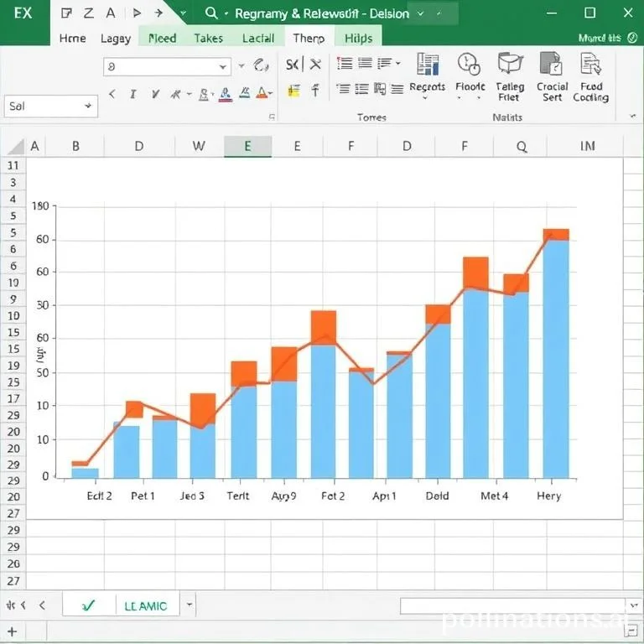Click the search magnifier in title bar
The image size is (644, 644).
pyautogui.click(x=211, y=13)
